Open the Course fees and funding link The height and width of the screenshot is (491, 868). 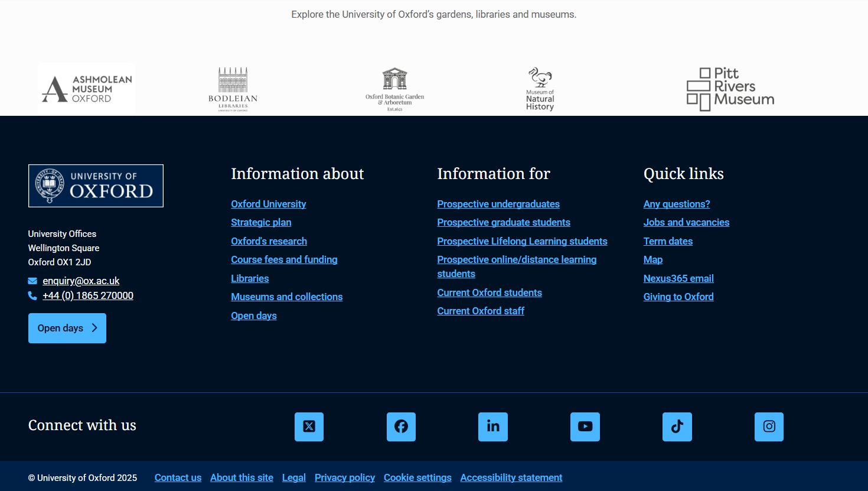[284, 259]
